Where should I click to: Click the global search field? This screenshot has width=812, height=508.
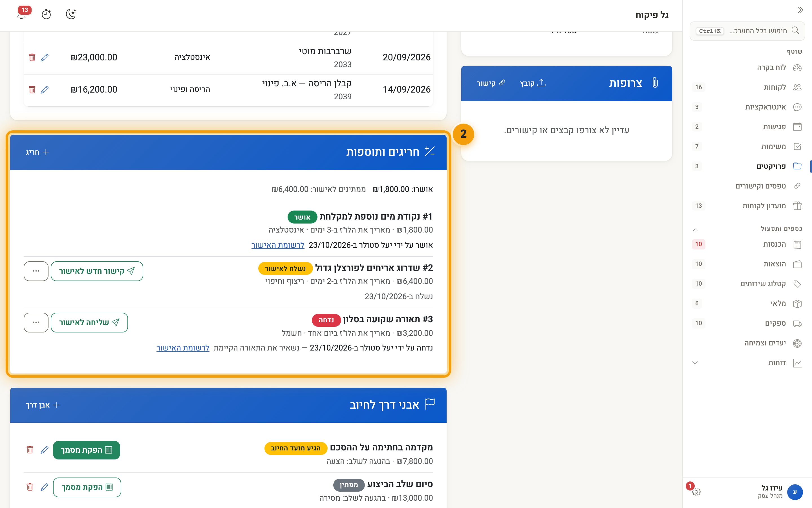pos(747,31)
